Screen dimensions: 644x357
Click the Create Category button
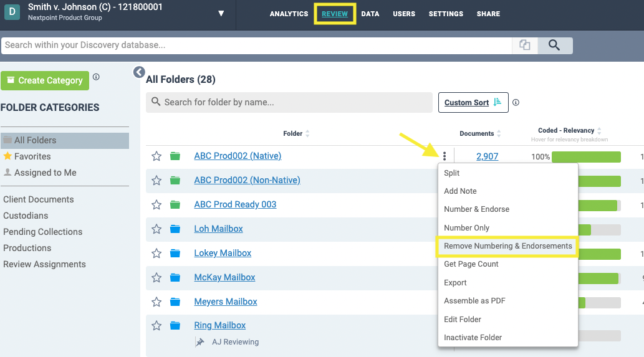coord(45,80)
